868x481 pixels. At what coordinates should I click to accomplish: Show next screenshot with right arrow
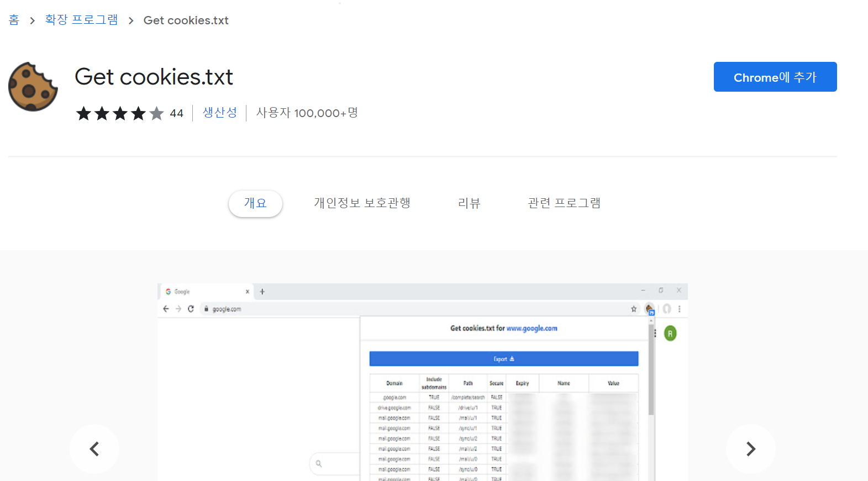point(751,449)
